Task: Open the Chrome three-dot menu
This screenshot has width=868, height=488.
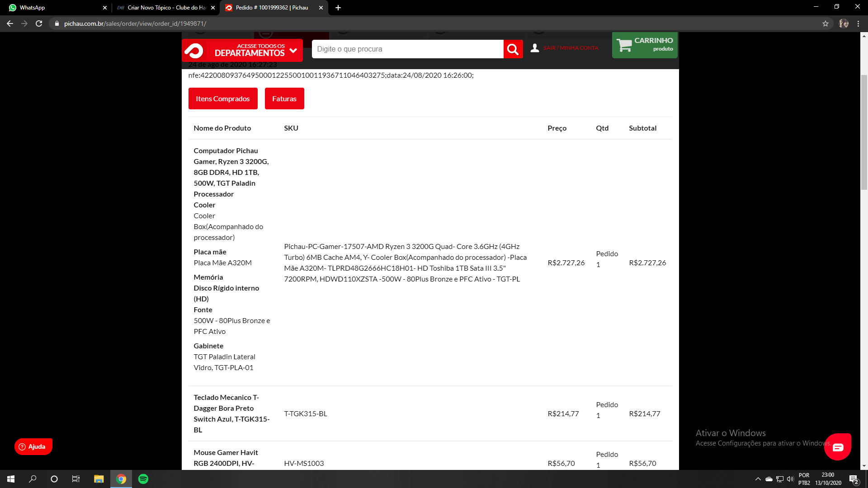Action: 858,23
